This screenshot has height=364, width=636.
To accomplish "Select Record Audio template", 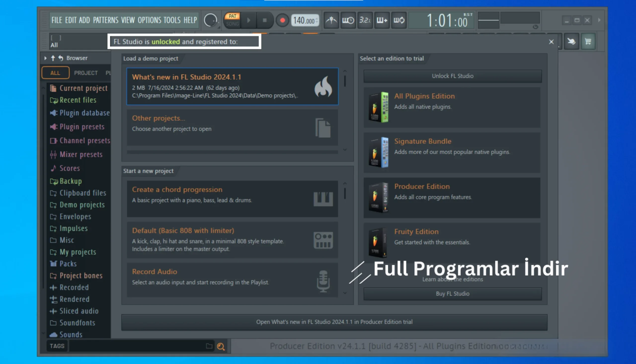I will tap(232, 280).
